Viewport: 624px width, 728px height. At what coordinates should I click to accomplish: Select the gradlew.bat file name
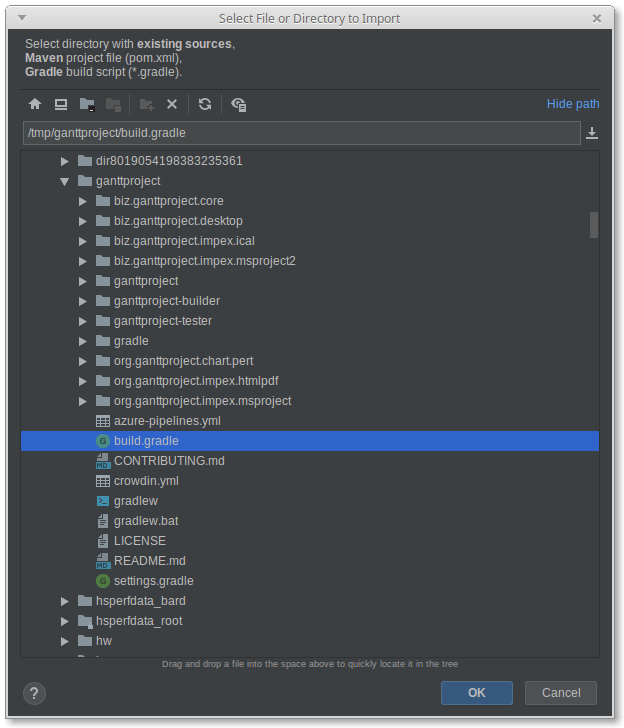coord(146,521)
